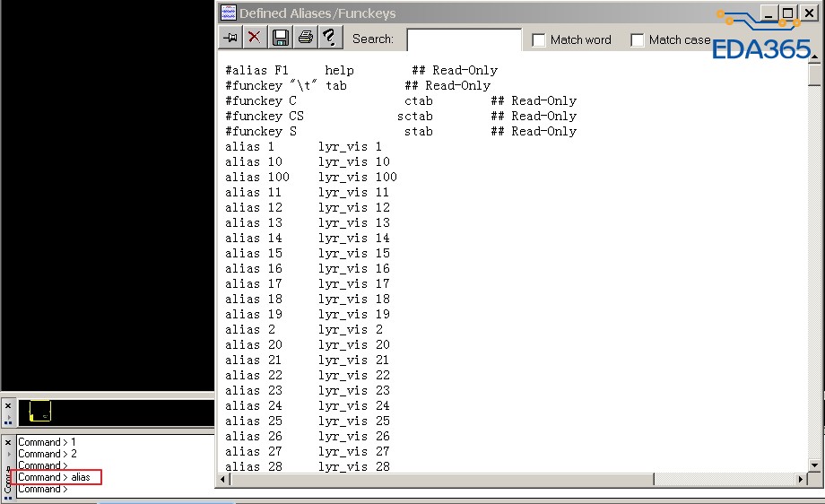Select the 'alias 25 lyr_vis 25' line
The width and height of the screenshot is (825, 504).
(x=308, y=421)
